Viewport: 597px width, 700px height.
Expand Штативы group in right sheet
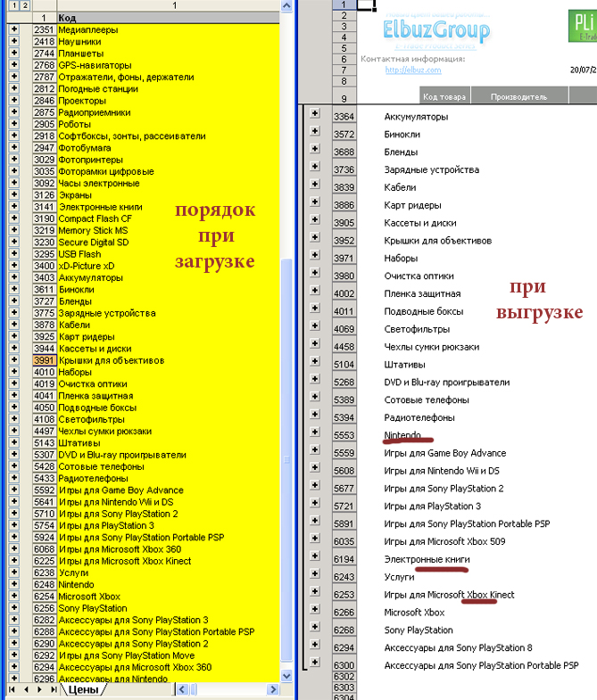(x=315, y=361)
